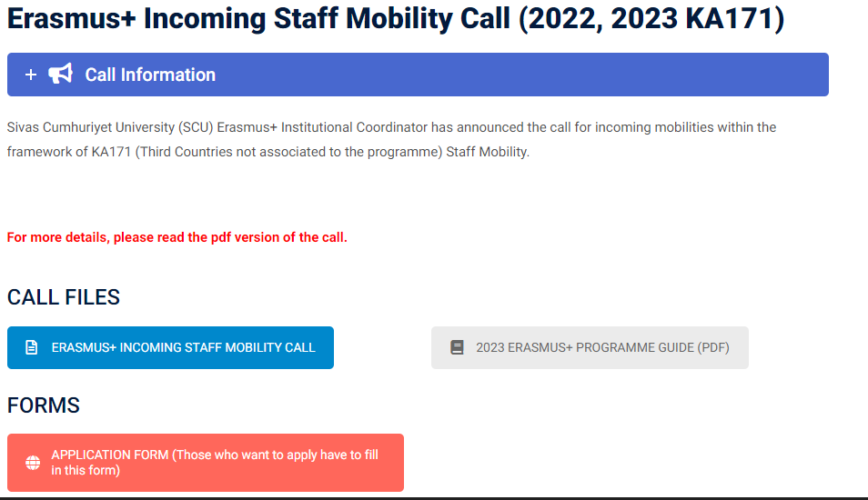The image size is (868, 500).
Task: Click the red 'For more details' notice
Action: [x=177, y=237]
